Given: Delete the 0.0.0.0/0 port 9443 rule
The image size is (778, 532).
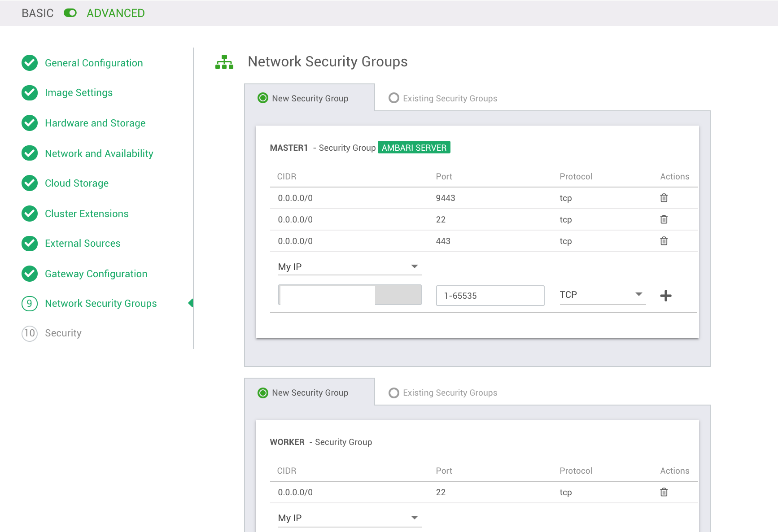Looking at the screenshot, I should point(664,197).
